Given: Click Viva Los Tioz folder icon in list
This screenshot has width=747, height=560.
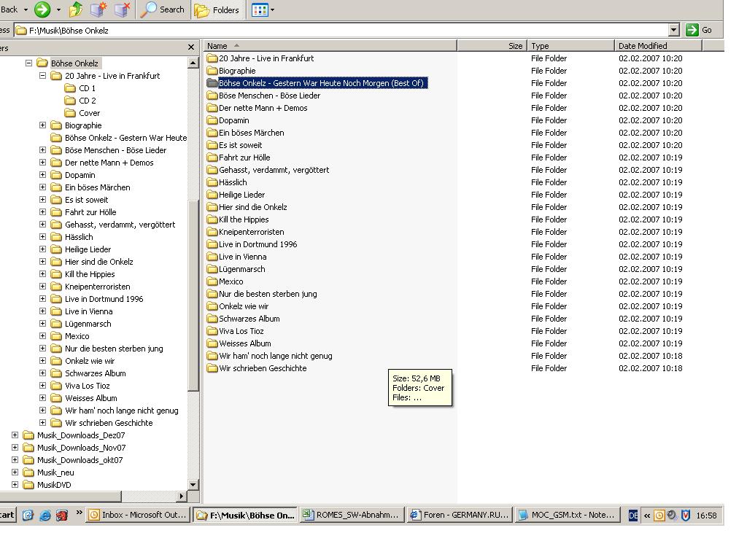Looking at the screenshot, I should point(212,330).
